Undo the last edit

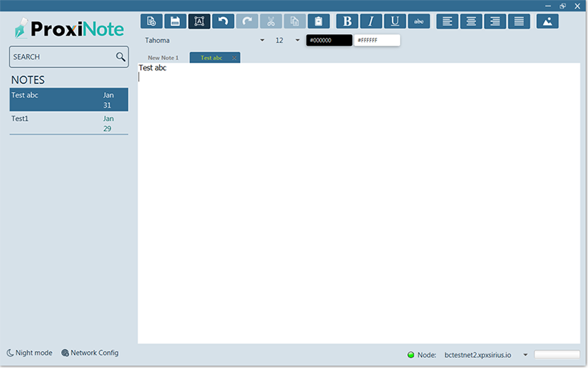click(x=223, y=21)
